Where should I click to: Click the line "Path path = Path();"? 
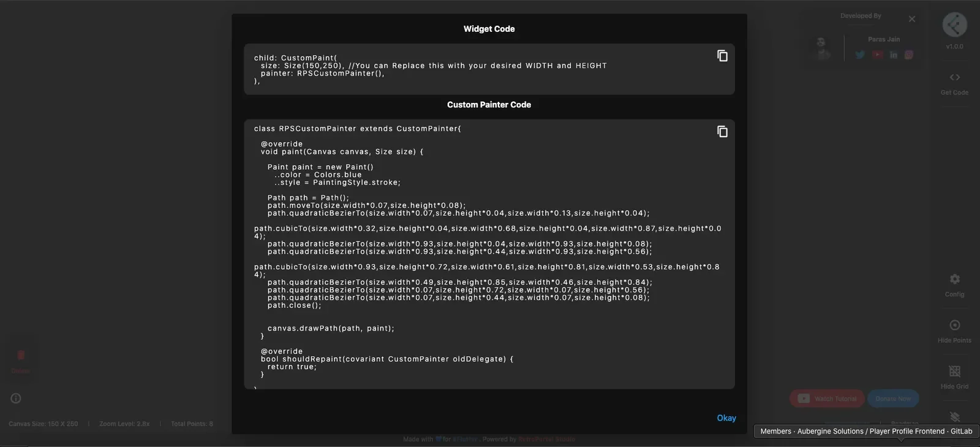click(308, 198)
